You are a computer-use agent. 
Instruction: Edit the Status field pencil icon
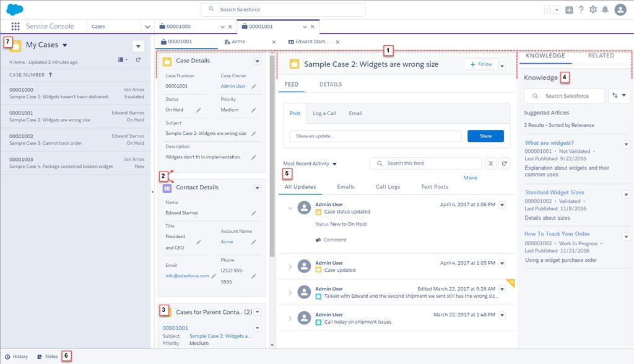pos(199,110)
